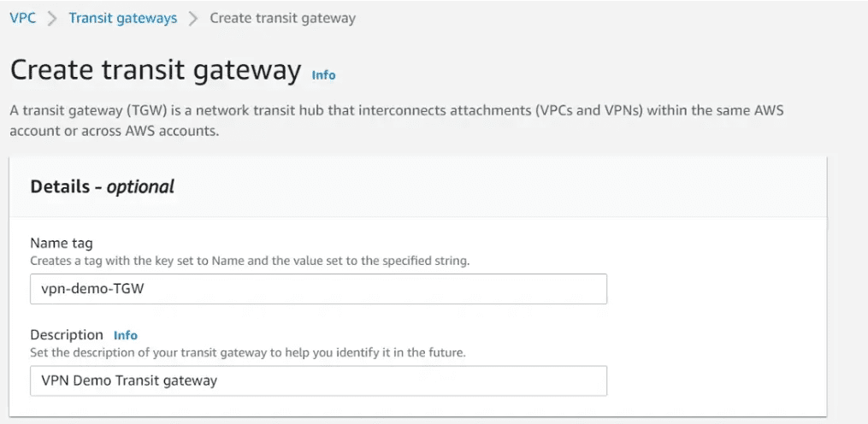The height and width of the screenshot is (424, 868).
Task: Click the bold Details word in panel header
Action: [x=60, y=186]
